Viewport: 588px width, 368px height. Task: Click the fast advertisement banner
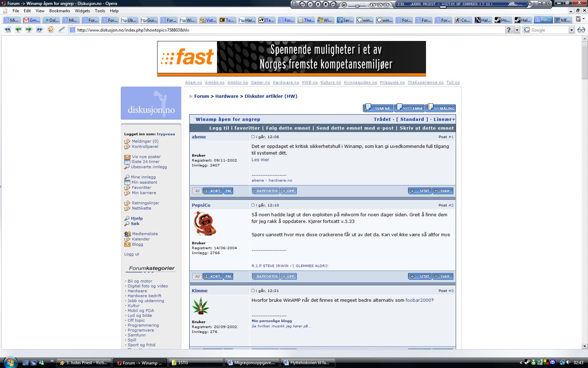292,59
